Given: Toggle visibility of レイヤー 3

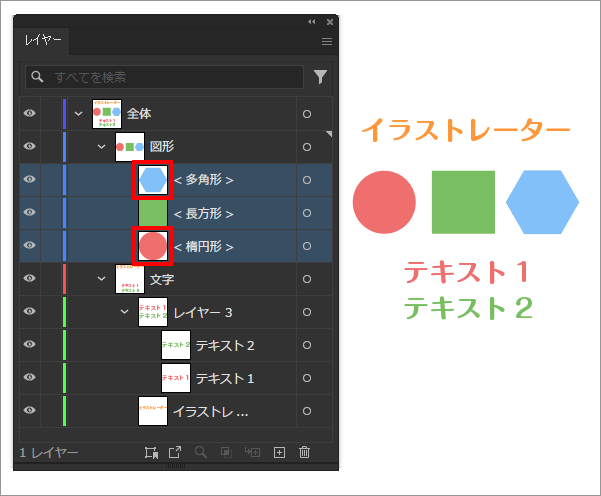Looking at the screenshot, I should [x=30, y=311].
